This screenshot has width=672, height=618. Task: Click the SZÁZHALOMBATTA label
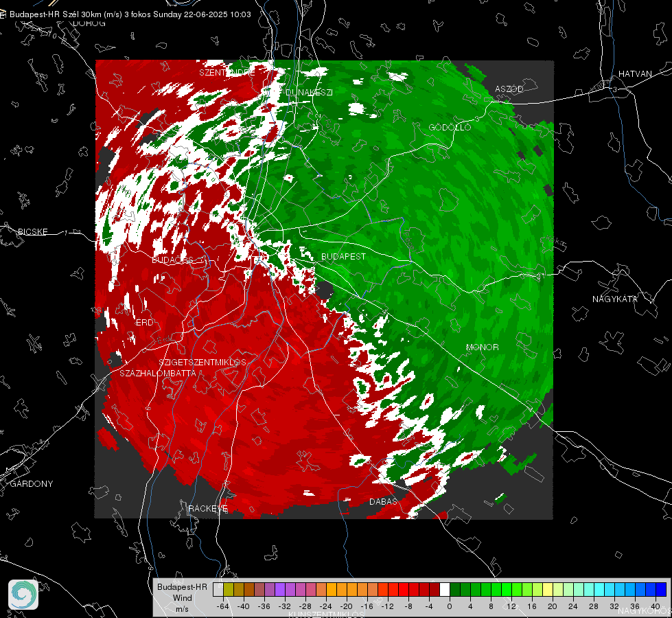click(158, 373)
